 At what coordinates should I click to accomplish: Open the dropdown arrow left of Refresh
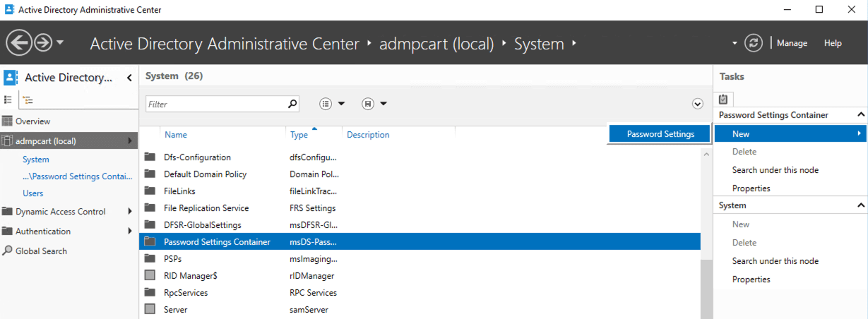pos(735,43)
